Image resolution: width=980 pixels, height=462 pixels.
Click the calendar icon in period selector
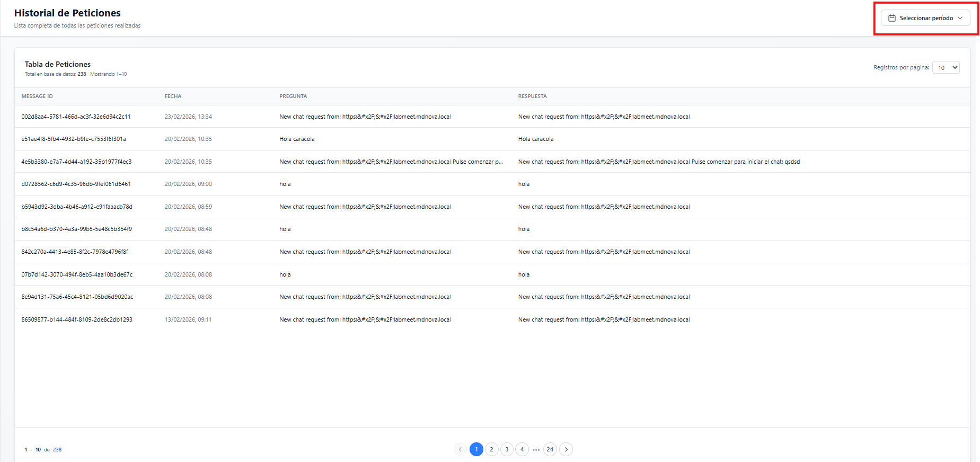click(892, 18)
